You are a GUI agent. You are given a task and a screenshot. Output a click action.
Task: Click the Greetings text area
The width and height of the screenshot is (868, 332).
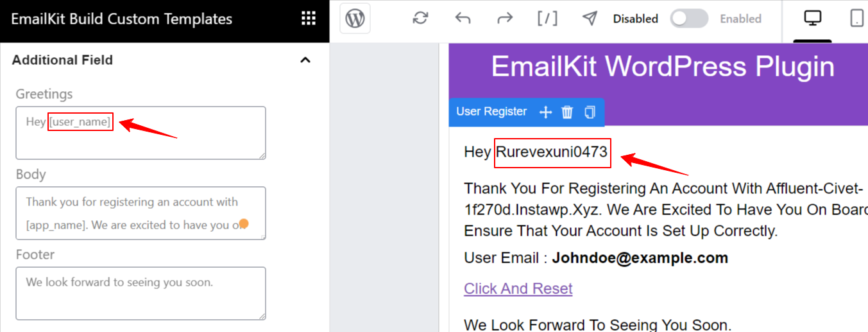click(141, 133)
